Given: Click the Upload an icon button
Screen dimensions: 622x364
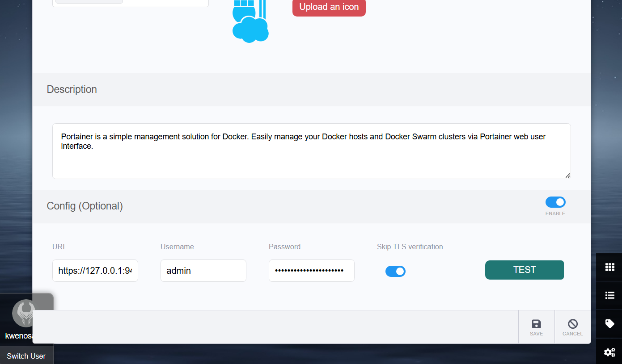Looking at the screenshot, I should [329, 7].
